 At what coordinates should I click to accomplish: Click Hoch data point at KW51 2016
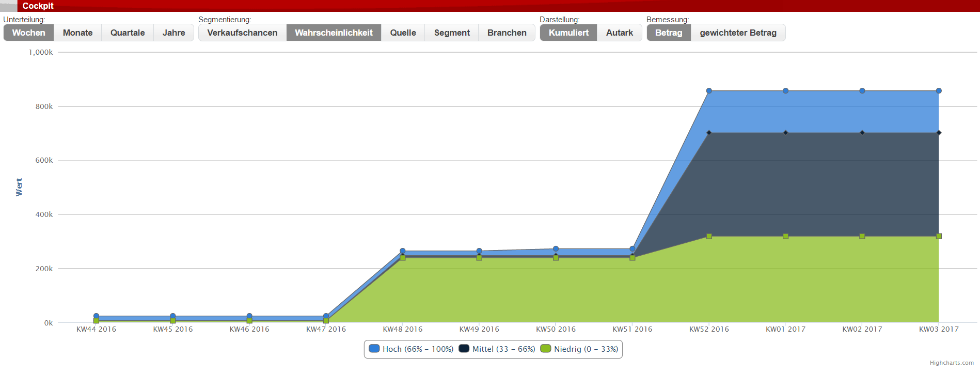(x=633, y=249)
